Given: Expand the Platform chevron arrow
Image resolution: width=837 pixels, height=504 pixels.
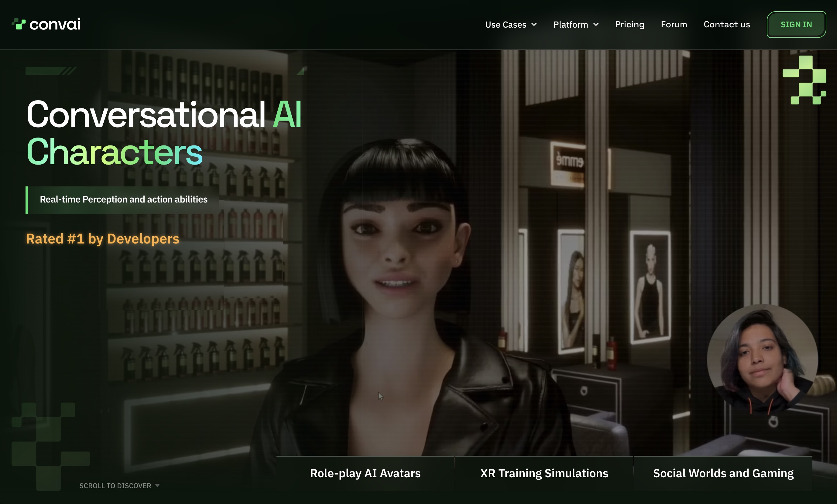Looking at the screenshot, I should point(596,24).
